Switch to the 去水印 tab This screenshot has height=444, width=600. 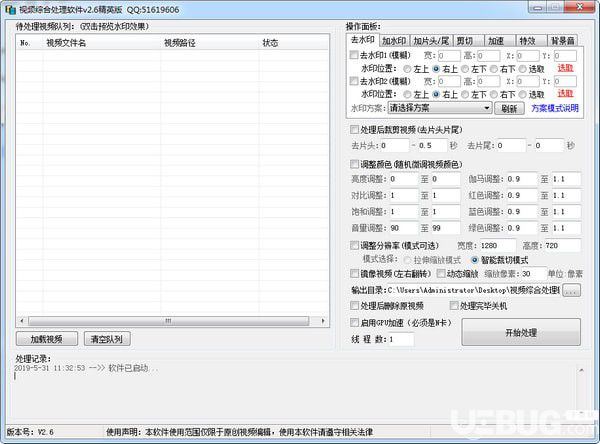(x=362, y=40)
